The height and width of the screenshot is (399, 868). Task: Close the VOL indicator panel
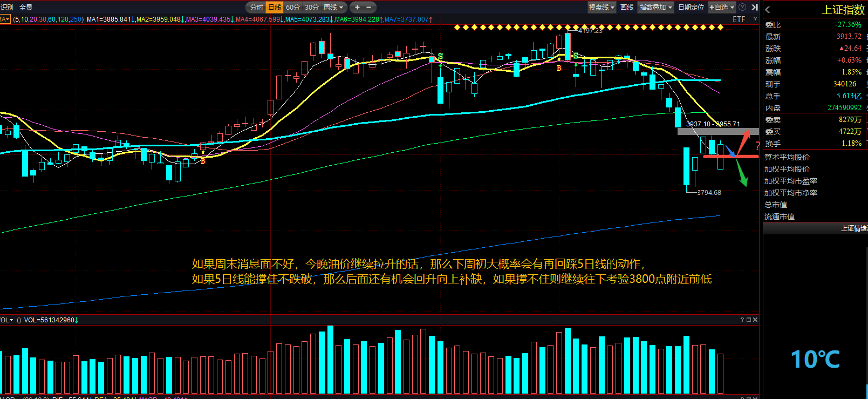755,320
